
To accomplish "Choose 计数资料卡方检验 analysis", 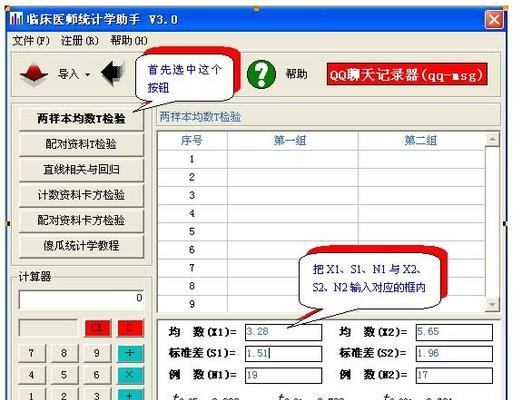I will click(81, 195).
